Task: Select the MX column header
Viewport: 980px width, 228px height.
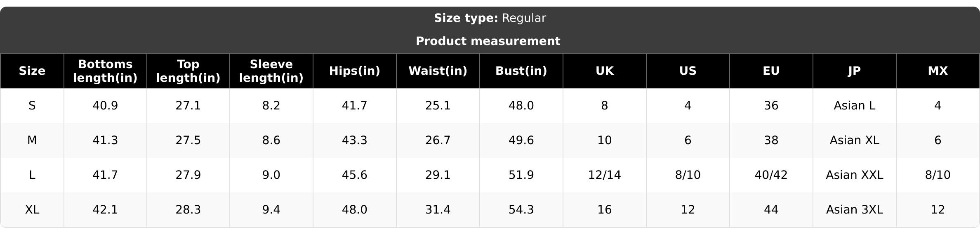Action: 938,71
